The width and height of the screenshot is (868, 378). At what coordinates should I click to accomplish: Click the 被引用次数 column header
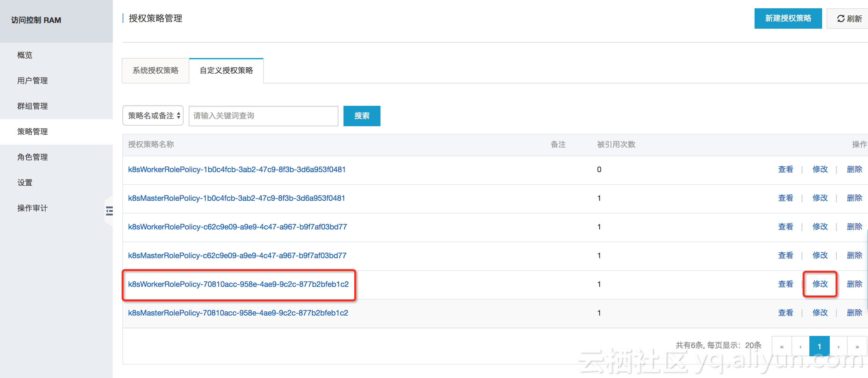coord(616,144)
